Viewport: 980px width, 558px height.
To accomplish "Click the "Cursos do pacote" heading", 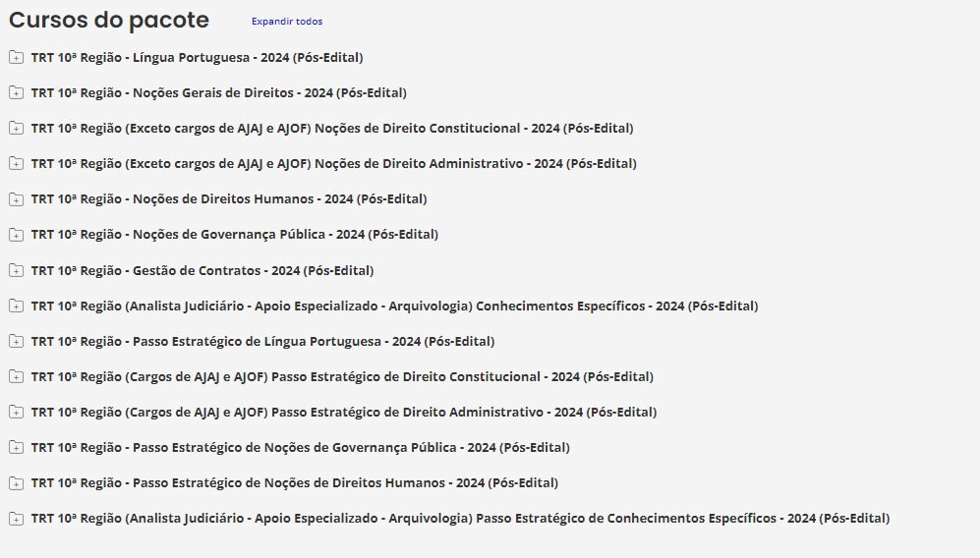I will point(109,21).
